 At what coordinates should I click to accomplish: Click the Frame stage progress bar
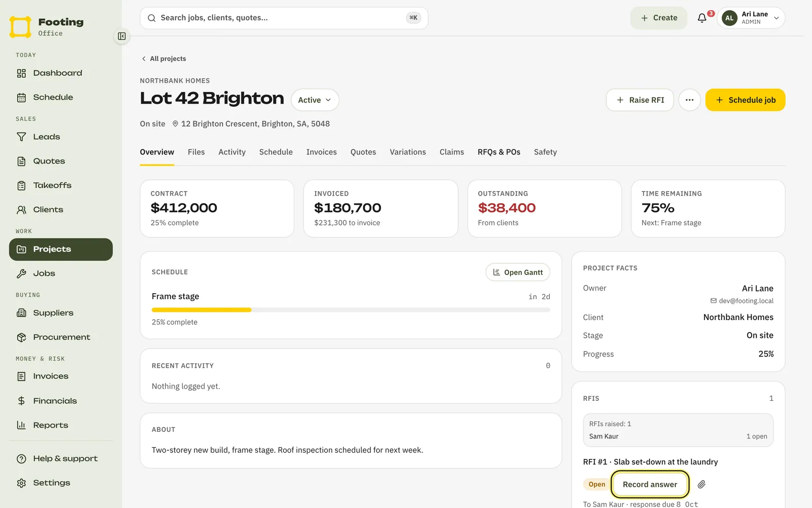coord(351,310)
